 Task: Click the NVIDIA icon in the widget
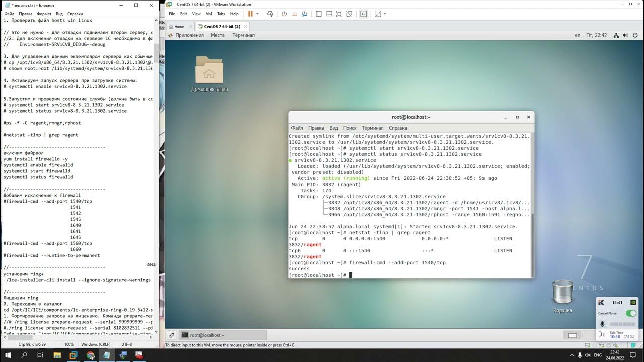pyautogui.click(x=633, y=303)
